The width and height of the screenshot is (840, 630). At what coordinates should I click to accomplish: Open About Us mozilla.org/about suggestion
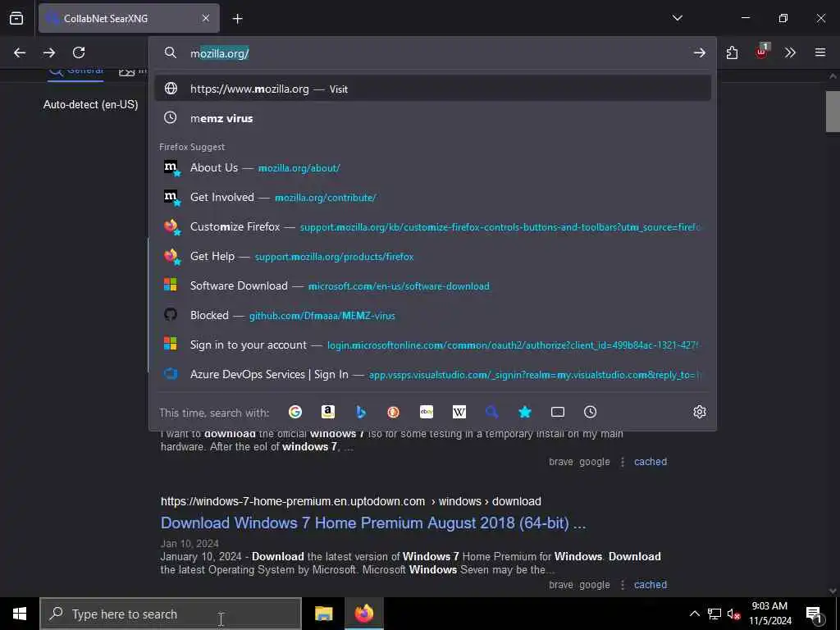coord(432,167)
